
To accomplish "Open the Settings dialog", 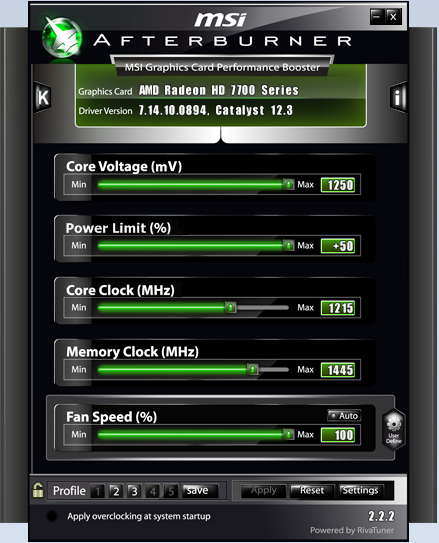I will point(361,490).
